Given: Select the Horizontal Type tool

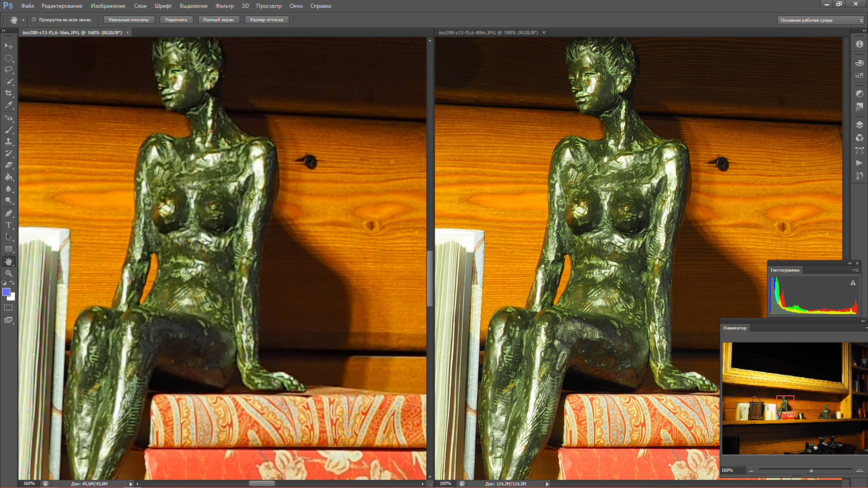Looking at the screenshot, I should (x=9, y=225).
